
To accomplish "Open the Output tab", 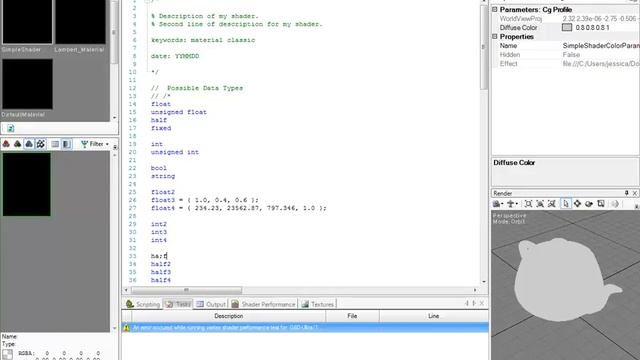I will (x=211, y=304).
